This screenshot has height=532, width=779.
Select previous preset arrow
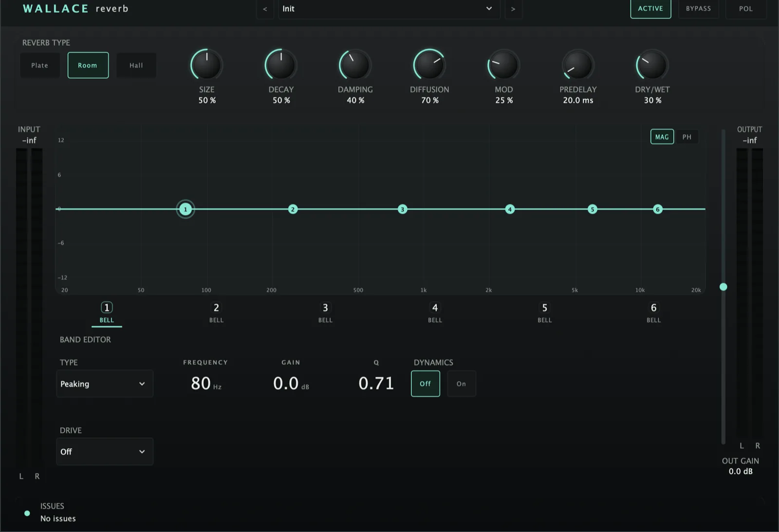point(265,9)
